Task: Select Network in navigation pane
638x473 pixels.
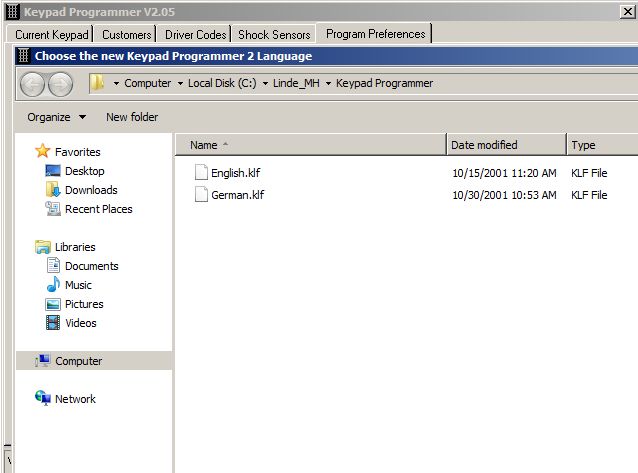Action: [75, 399]
